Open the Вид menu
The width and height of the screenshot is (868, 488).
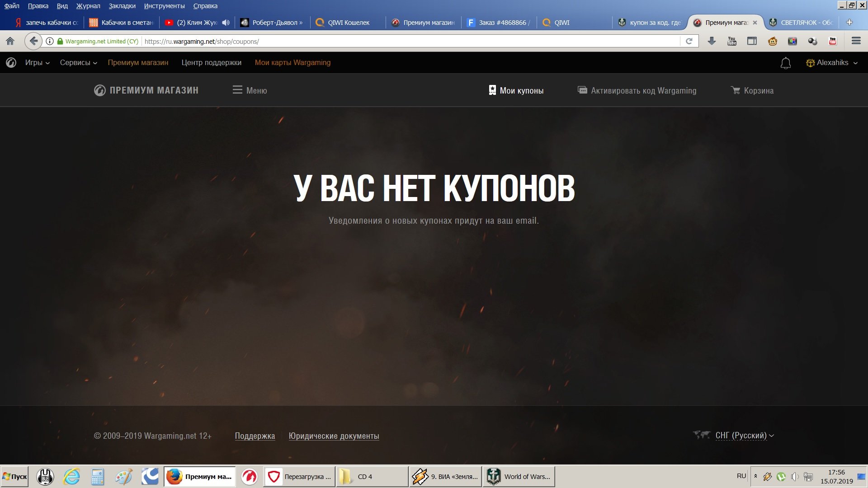point(62,6)
